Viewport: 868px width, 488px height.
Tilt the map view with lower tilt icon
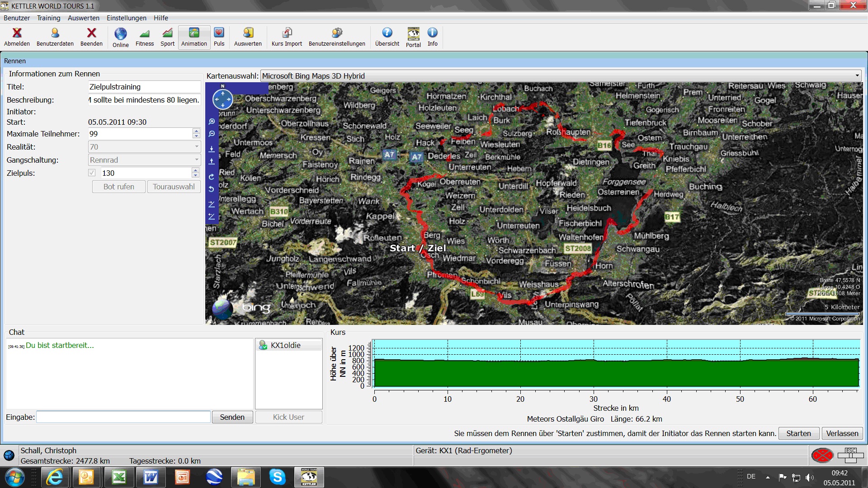pos(211,216)
